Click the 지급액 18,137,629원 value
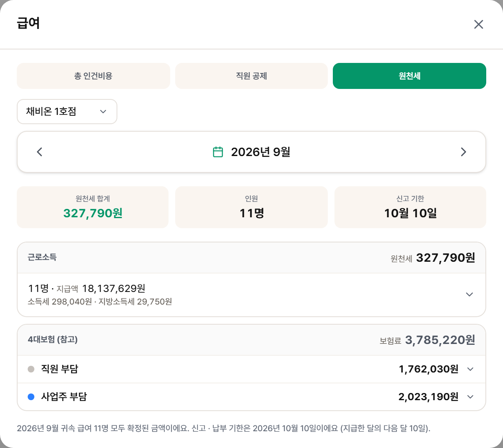503x448 pixels. (101, 289)
